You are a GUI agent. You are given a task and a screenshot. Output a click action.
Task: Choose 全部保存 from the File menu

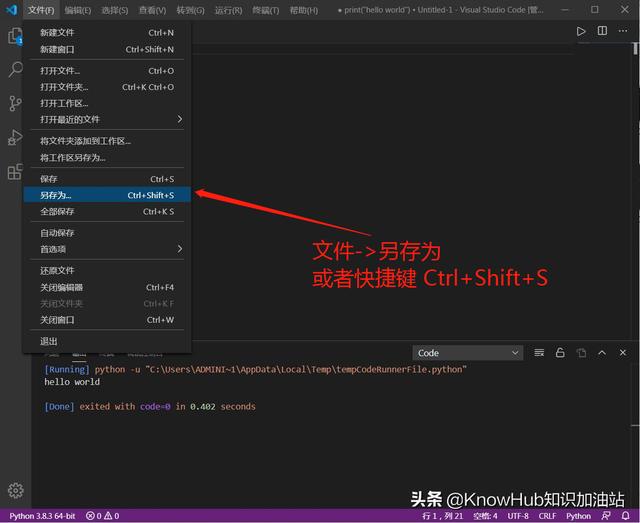pyautogui.click(x=107, y=211)
